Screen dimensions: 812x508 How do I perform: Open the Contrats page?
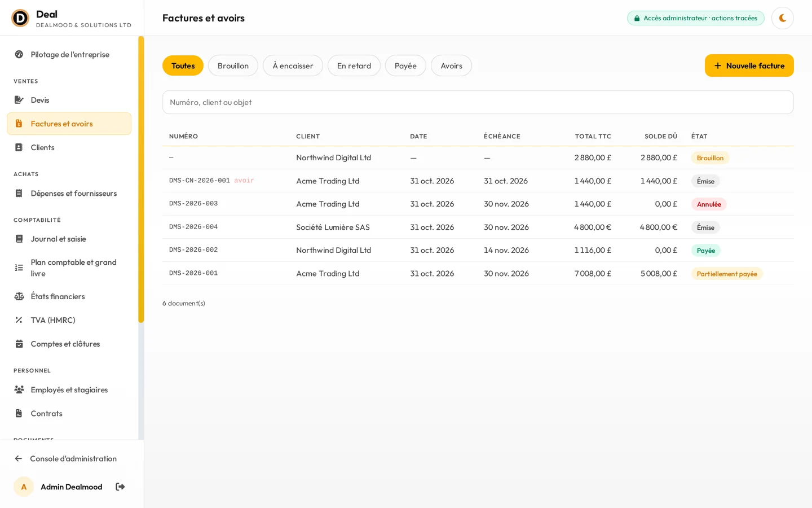(x=69, y=413)
